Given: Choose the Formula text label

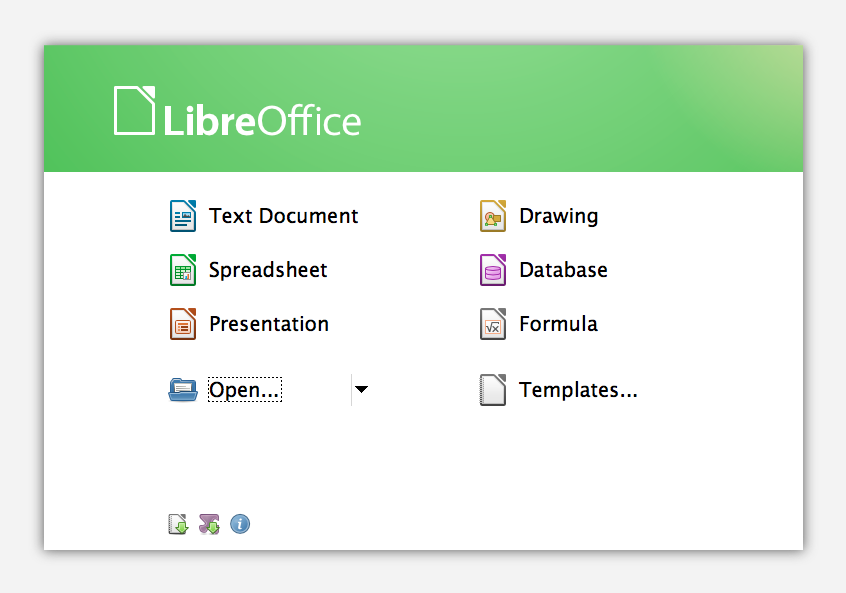Looking at the screenshot, I should [x=558, y=324].
